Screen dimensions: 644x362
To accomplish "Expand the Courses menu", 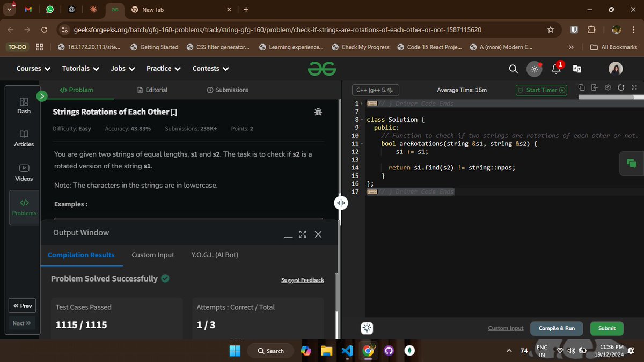I will tap(33, 69).
